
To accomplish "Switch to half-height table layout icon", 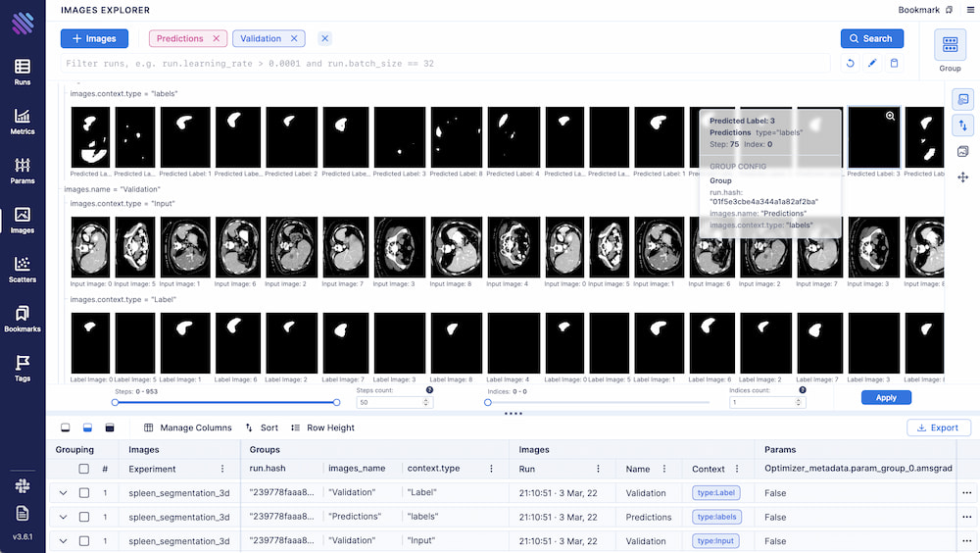I will [x=87, y=427].
